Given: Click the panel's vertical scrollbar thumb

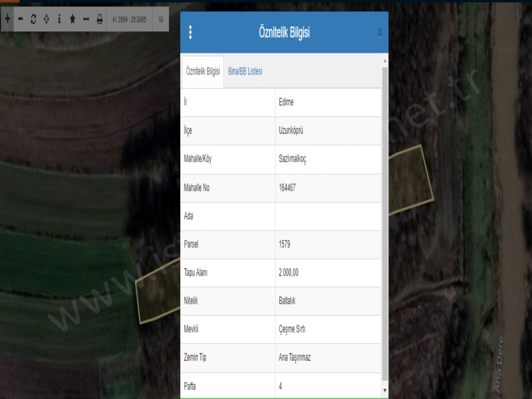Looking at the screenshot, I should tap(384, 222).
